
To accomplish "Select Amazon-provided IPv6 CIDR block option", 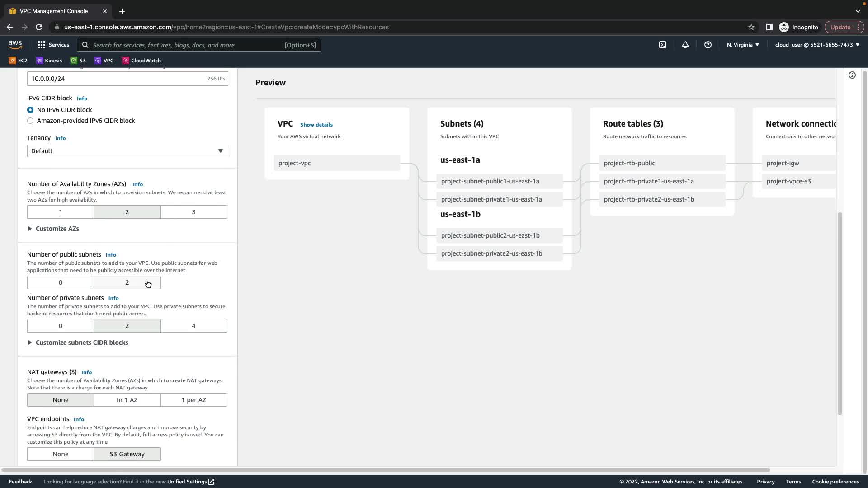I will (x=30, y=121).
